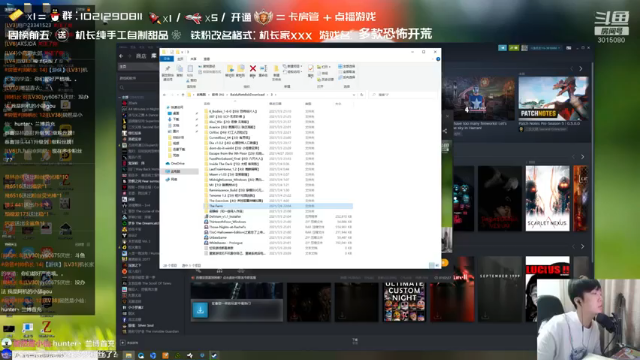Screen dimensions: 640x360
Task: Click the Paste icon in Explorer ribbon
Action: 190,69
